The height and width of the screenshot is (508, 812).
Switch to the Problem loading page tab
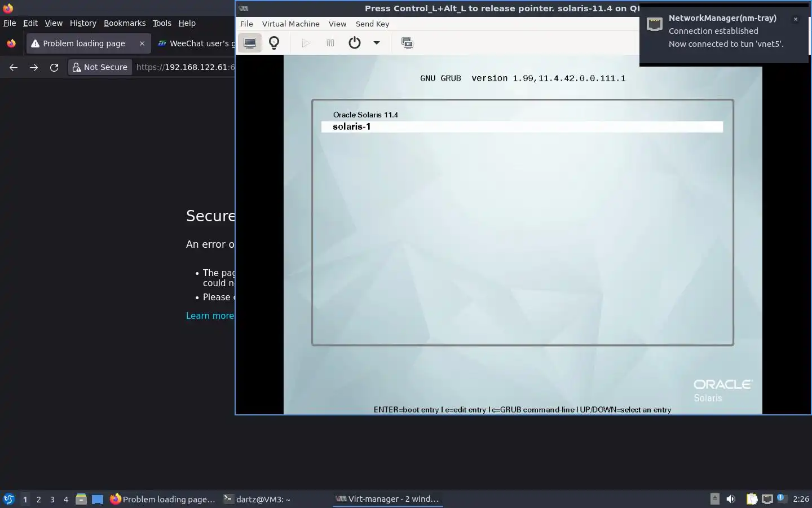pos(83,43)
